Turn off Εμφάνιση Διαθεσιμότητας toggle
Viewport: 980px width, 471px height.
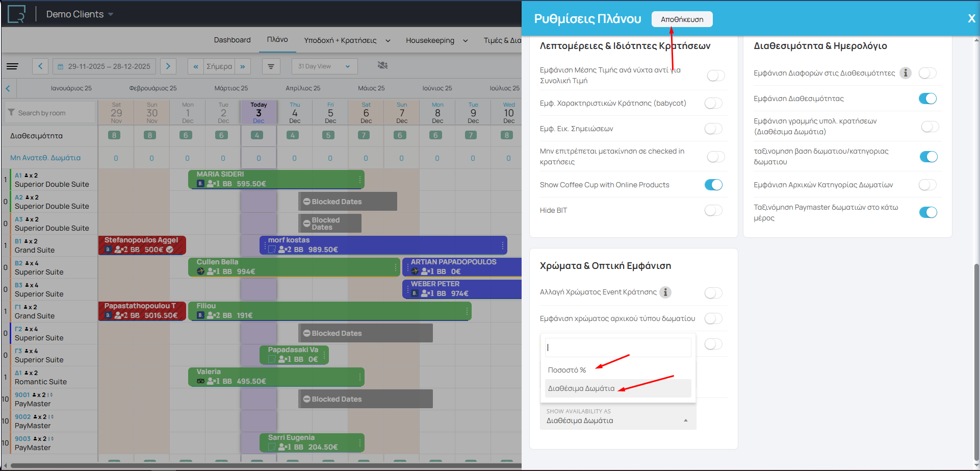click(x=927, y=98)
